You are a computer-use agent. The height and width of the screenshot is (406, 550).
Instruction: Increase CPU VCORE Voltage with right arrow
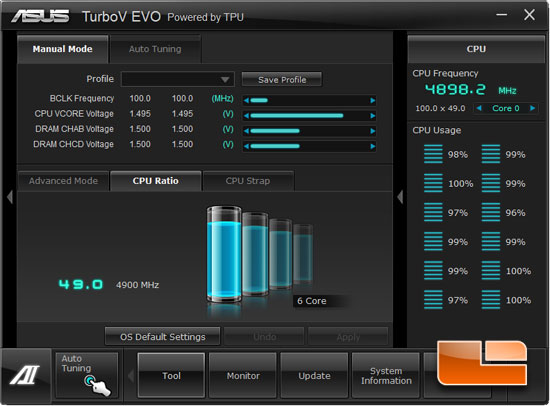[373, 116]
